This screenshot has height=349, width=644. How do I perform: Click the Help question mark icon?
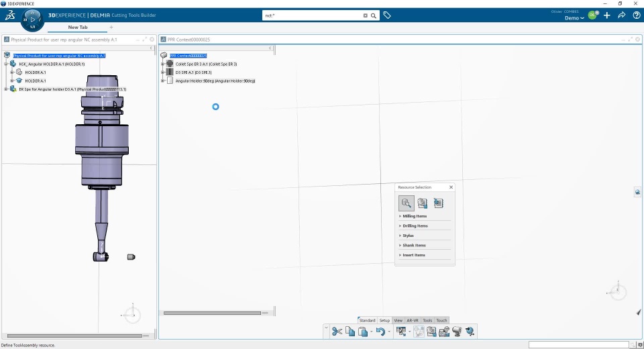tap(636, 15)
